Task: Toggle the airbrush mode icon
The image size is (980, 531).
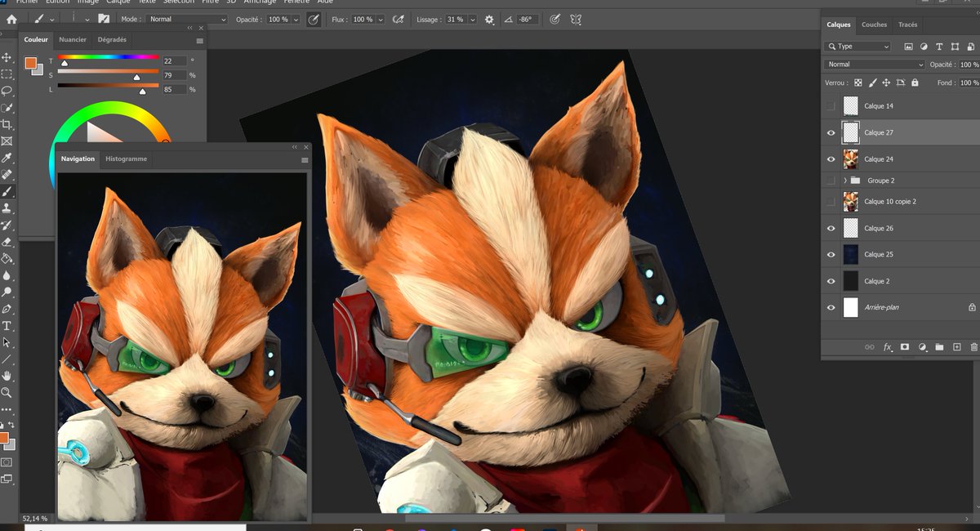Action: click(x=398, y=19)
